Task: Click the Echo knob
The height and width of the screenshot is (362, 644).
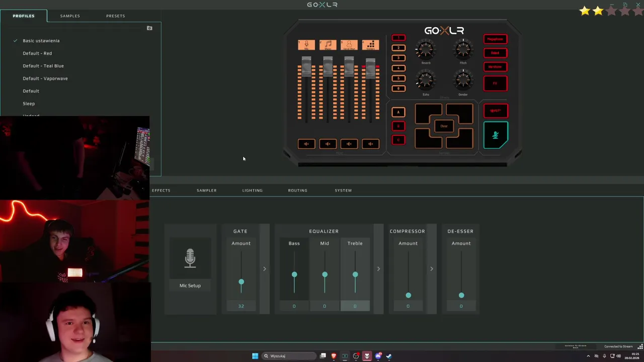Action: (x=426, y=80)
